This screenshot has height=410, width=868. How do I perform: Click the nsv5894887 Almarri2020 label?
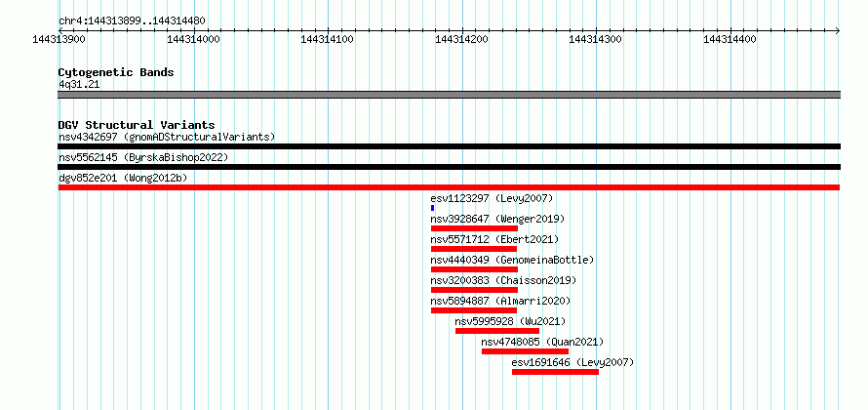point(500,301)
